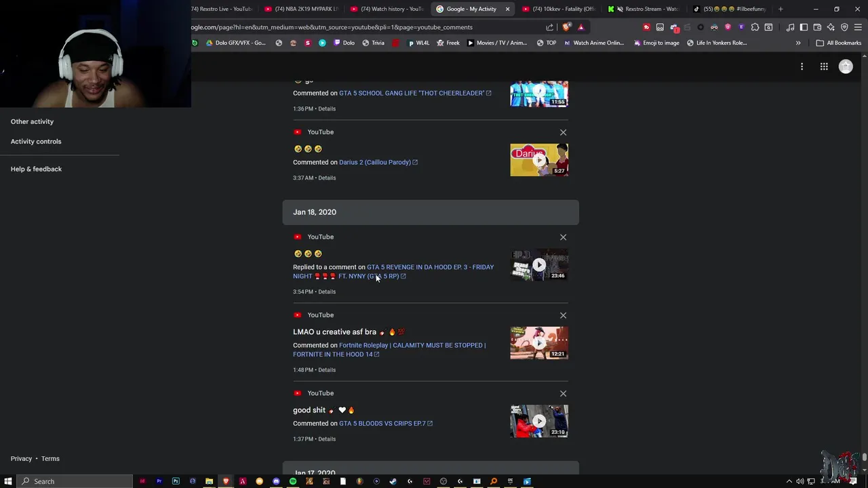Open GTA 5 REVENGE IN DA HOOD link
The height and width of the screenshot is (488, 868).
coord(393,271)
